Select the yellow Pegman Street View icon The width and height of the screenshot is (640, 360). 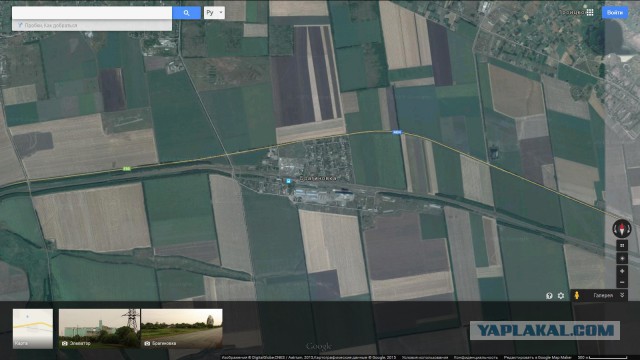[577, 295]
